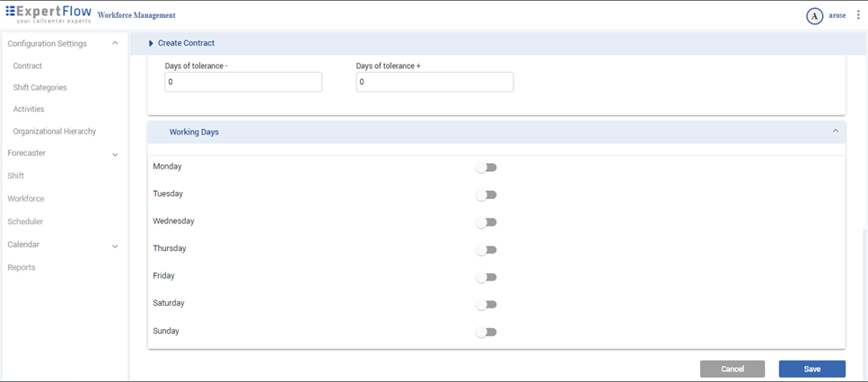Expand the Calendar sidebar menu

pos(115,246)
